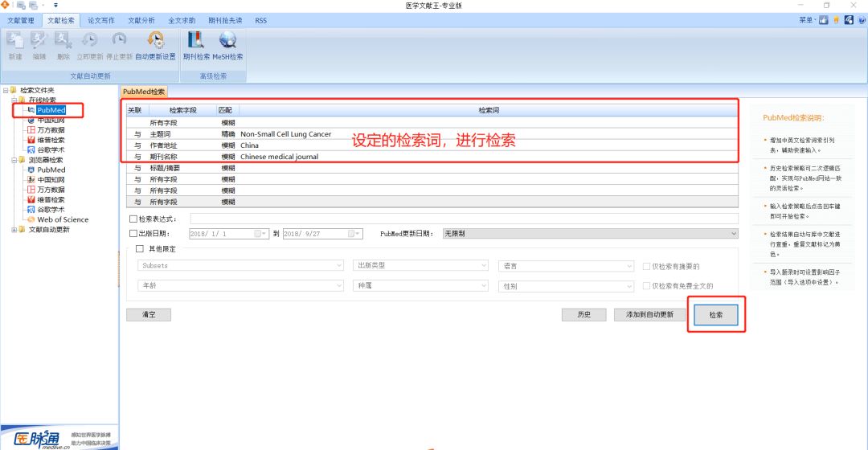Select Web of Science in tree

click(x=63, y=219)
